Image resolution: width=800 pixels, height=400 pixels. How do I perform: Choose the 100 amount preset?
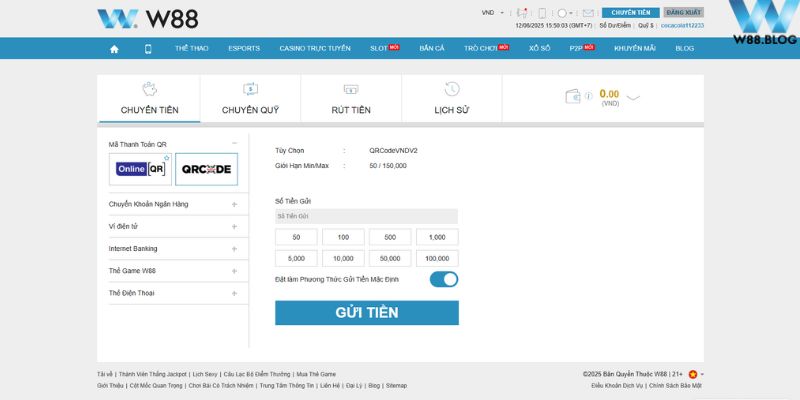pos(343,237)
